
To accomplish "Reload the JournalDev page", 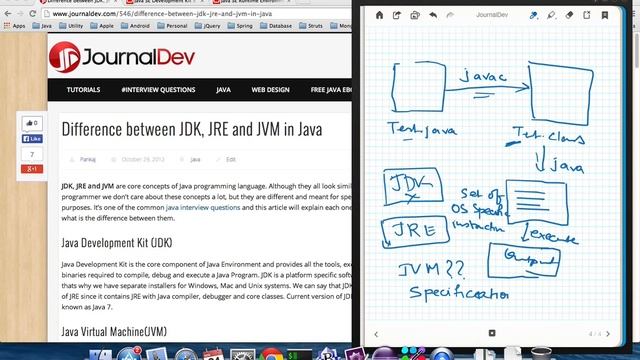I will click(33, 13).
